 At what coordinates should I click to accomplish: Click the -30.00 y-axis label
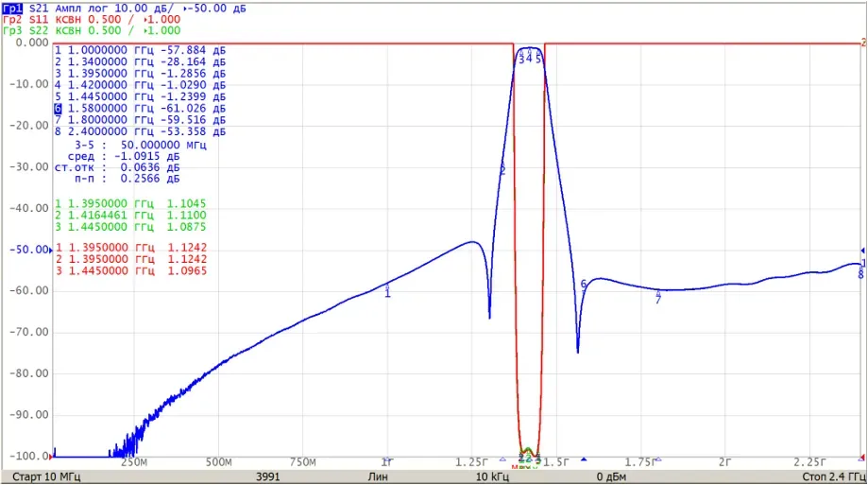click(29, 166)
